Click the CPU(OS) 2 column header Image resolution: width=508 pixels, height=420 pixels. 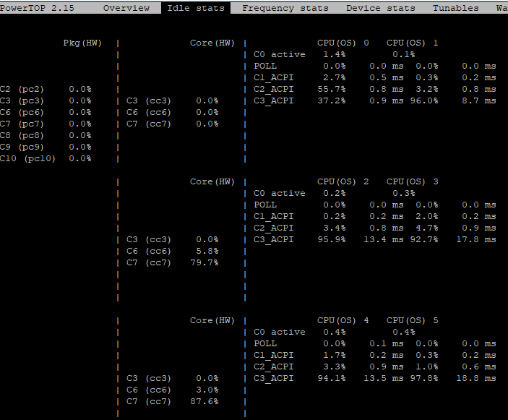tap(343, 181)
